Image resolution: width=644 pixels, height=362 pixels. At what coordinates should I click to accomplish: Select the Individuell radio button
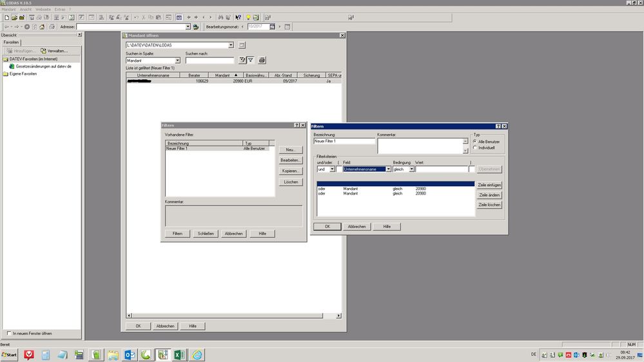coord(475,148)
